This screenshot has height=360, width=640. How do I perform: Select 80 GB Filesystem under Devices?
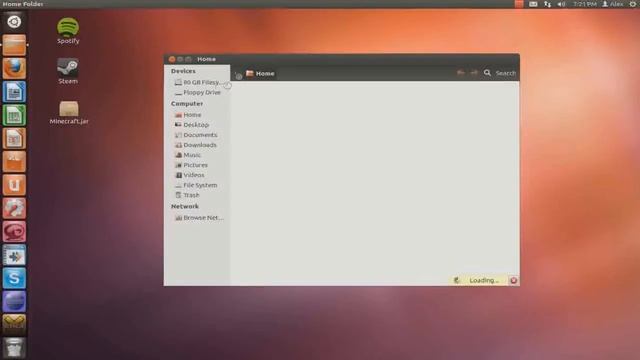pyautogui.click(x=198, y=82)
